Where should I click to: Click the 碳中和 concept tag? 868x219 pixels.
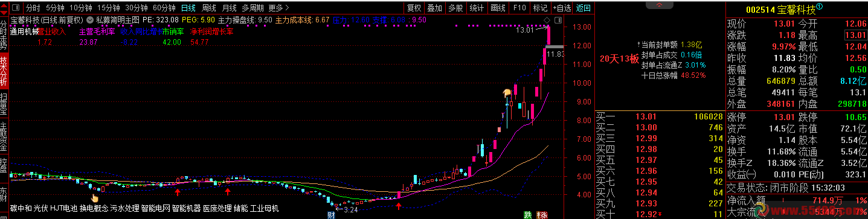click(20, 208)
